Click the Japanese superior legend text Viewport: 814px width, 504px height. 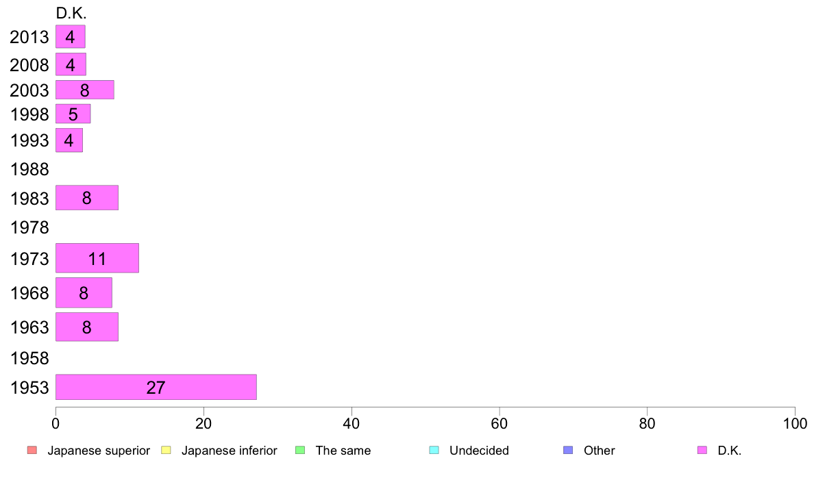coord(99,450)
